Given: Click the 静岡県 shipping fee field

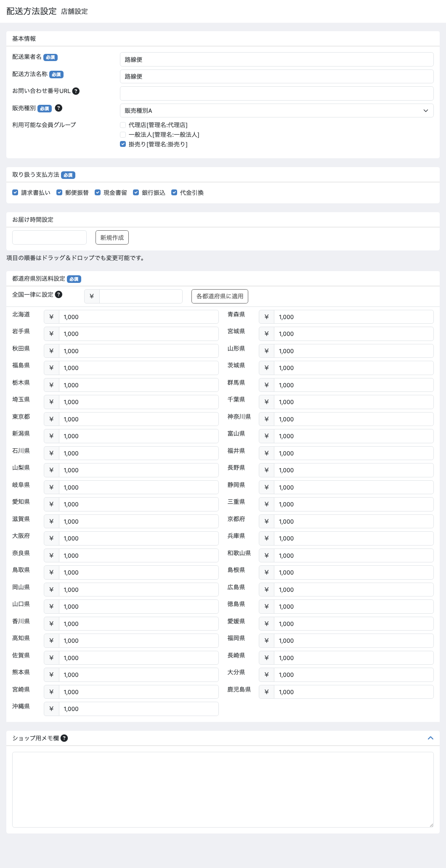Looking at the screenshot, I should pos(353,487).
